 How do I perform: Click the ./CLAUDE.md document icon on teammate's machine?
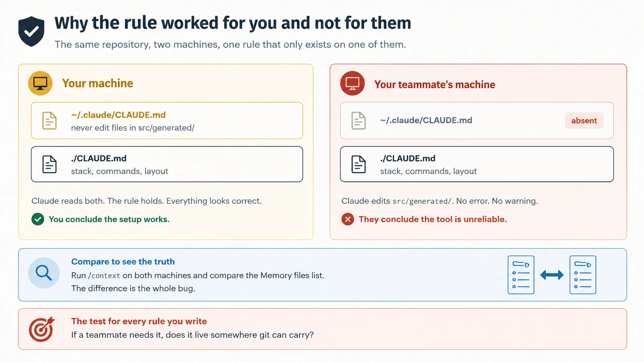(359, 164)
